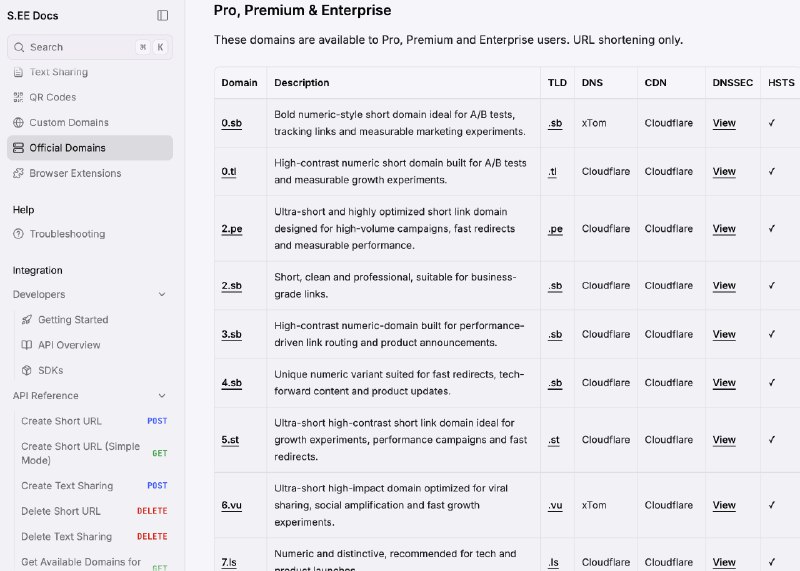Click the QR Codes icon

point(19,97)
